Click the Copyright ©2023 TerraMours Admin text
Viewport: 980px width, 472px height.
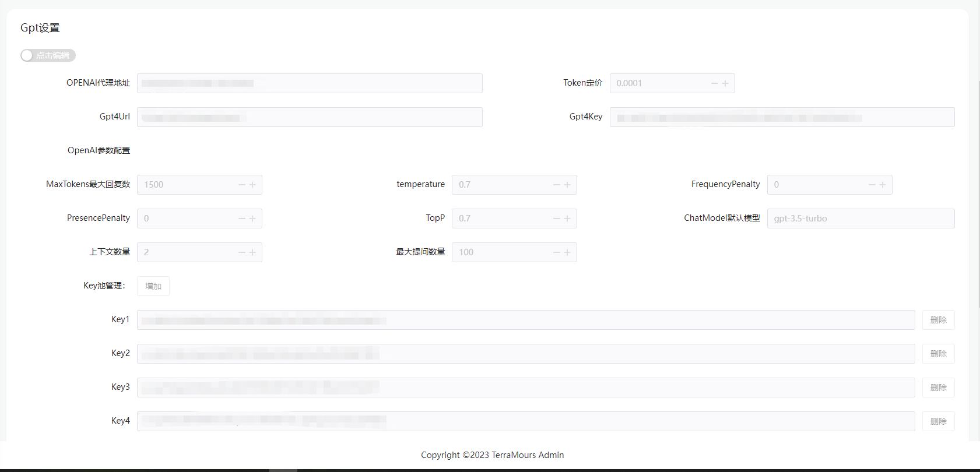pos(493,455)
